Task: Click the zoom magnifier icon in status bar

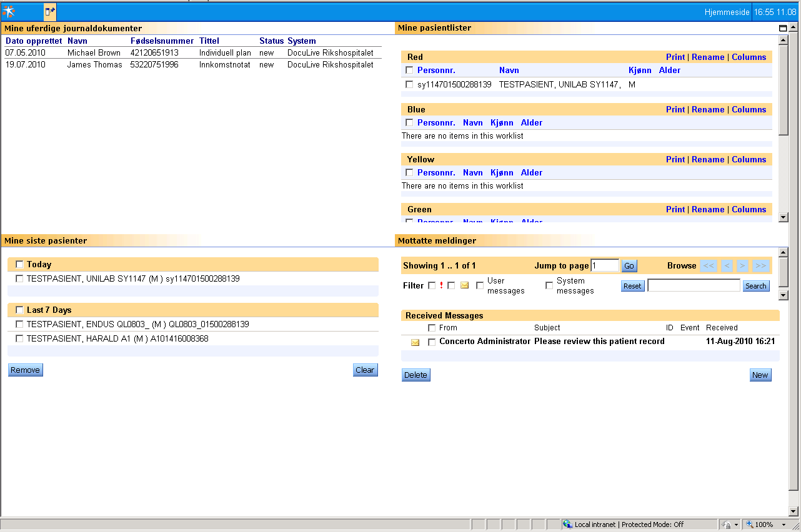Action: point(749,525)
